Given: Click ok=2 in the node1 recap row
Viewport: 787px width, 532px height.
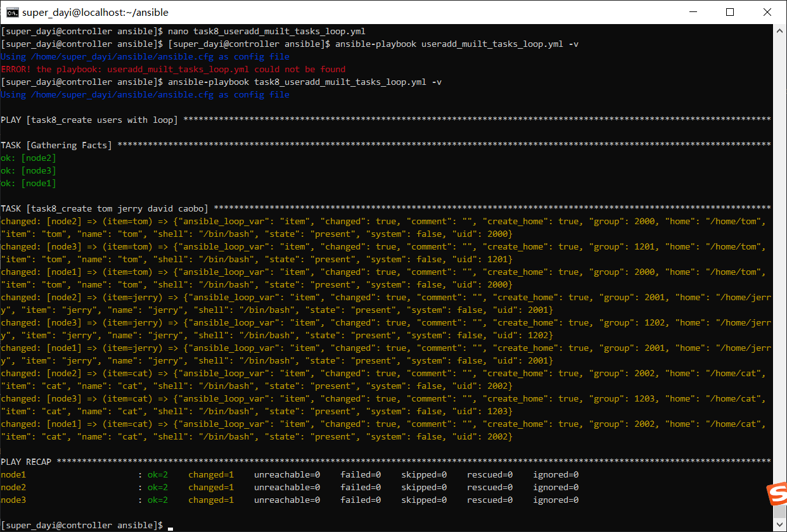Looking at the screenshot, I should 158,474.
